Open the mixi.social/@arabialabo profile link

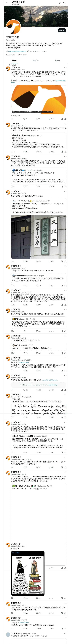click(17, 51)
